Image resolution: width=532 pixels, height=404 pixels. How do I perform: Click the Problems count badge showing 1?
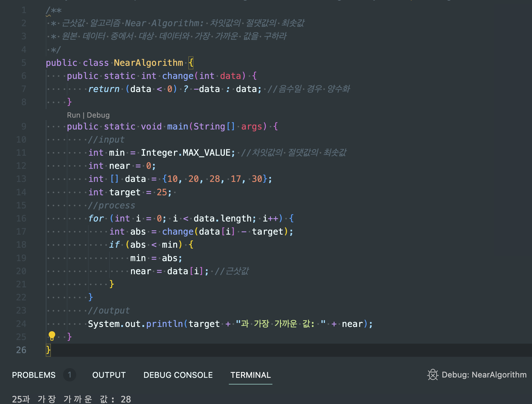coord(69,375)
